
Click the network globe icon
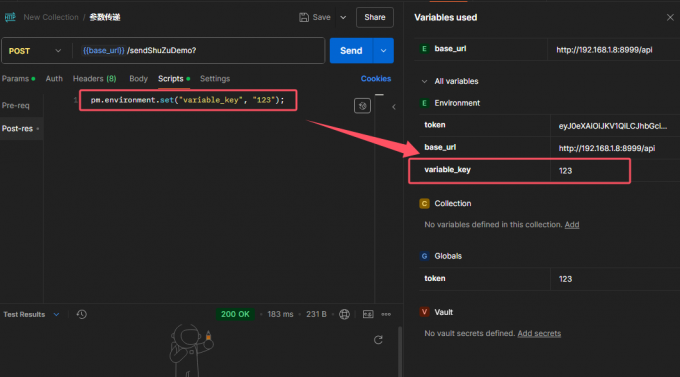(x=344, y=315)
